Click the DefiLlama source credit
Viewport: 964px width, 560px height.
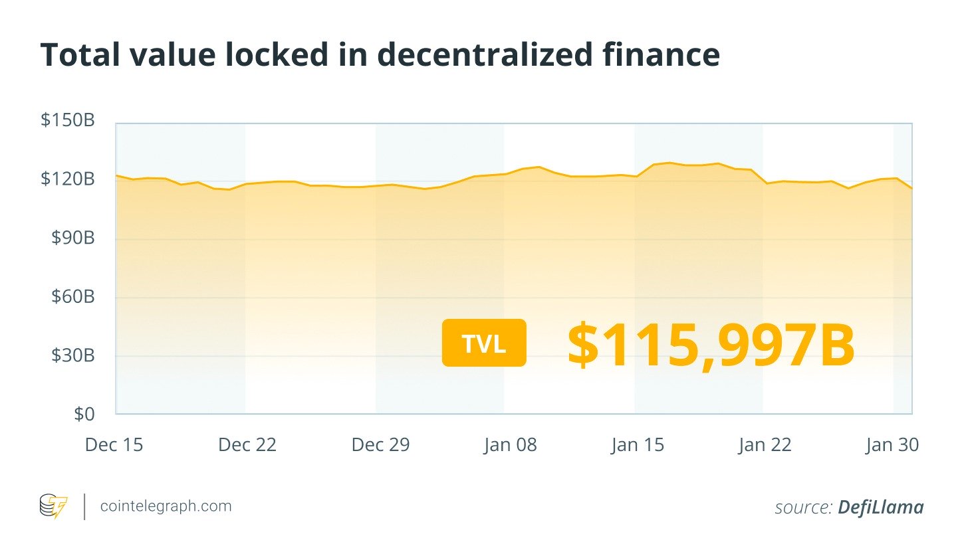coord(880,508)
